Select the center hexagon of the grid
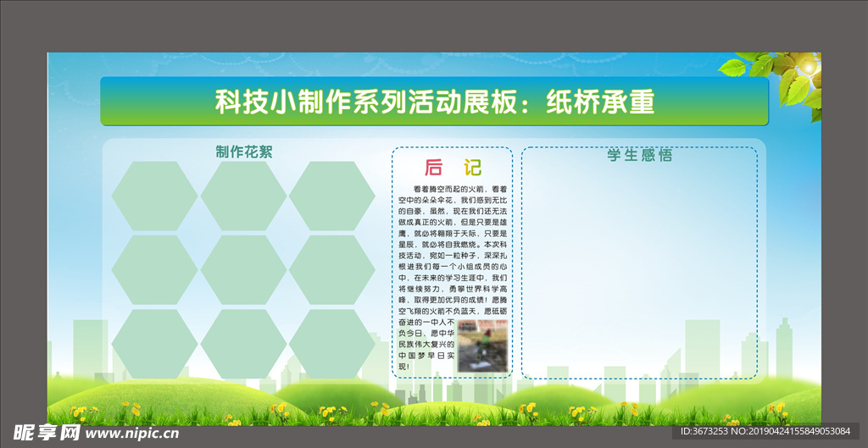The height and width of the screenshot is (448, 868). tap(243, 270)
